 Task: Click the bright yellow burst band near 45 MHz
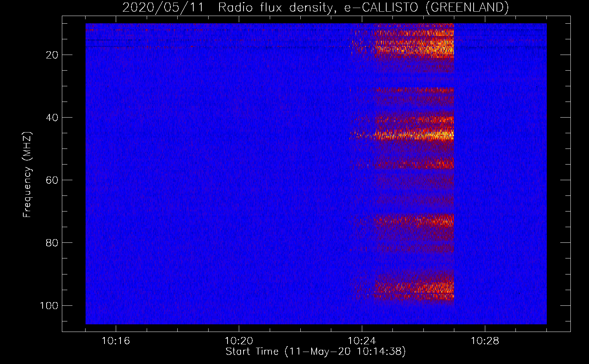(402, 135)
